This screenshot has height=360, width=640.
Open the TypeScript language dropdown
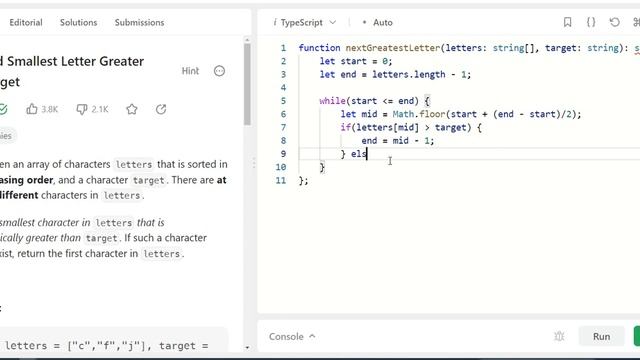305,22
